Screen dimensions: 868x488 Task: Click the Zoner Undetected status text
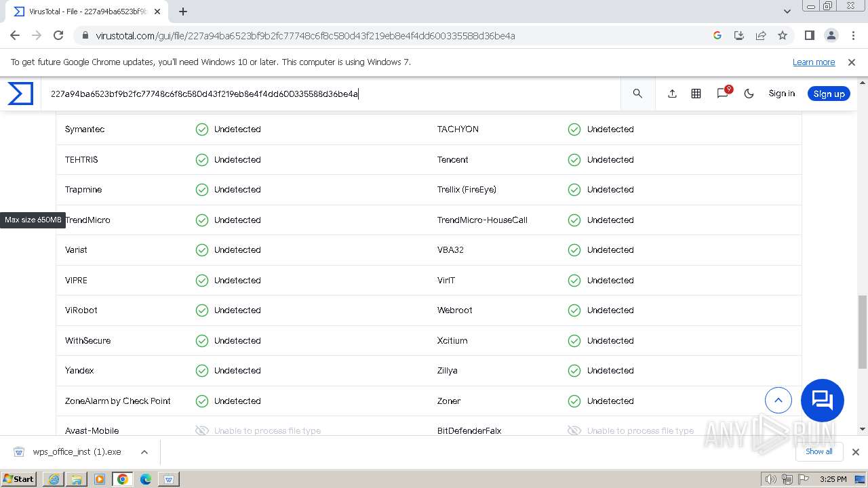point(610,401)
